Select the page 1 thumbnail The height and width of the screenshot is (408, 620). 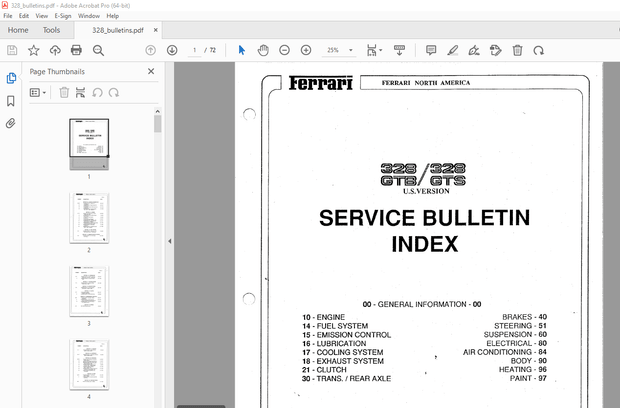tap(89, 144)
